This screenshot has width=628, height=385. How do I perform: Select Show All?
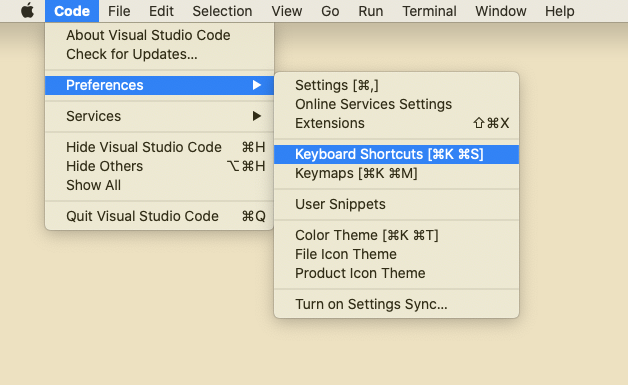159,185
